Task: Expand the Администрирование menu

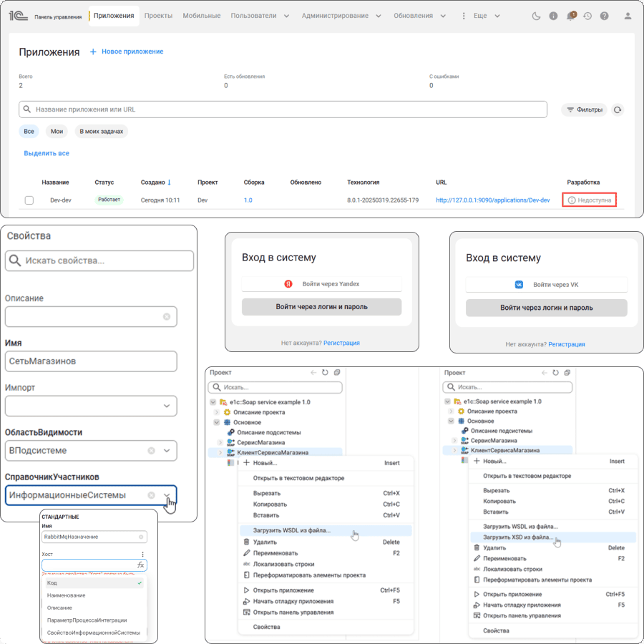Action: click(341, 16)
